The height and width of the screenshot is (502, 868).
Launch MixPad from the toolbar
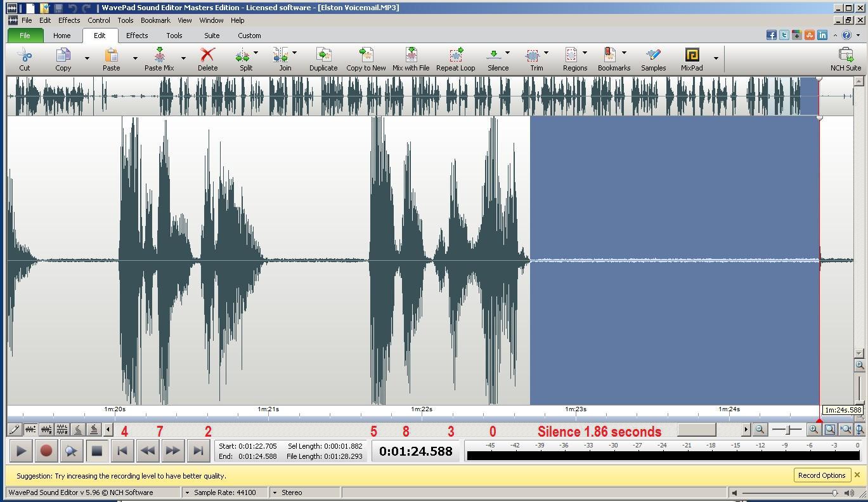click(692, 59)
